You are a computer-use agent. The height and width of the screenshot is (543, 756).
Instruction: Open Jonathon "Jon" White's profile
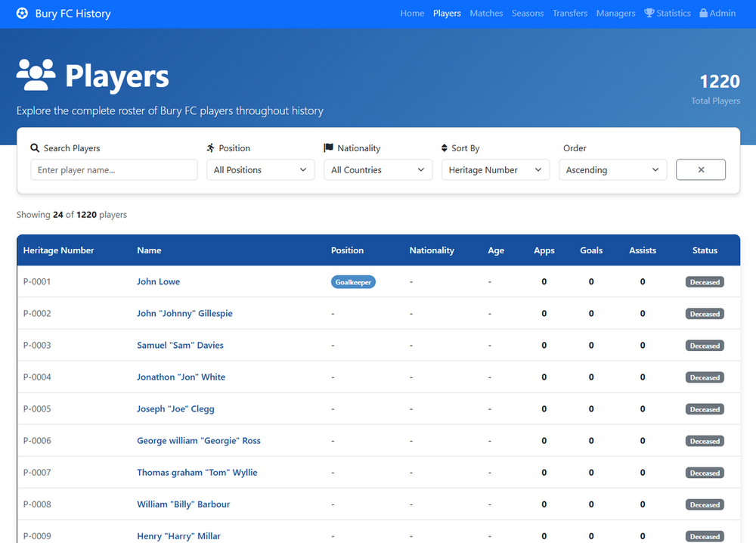tap(181, 377)
